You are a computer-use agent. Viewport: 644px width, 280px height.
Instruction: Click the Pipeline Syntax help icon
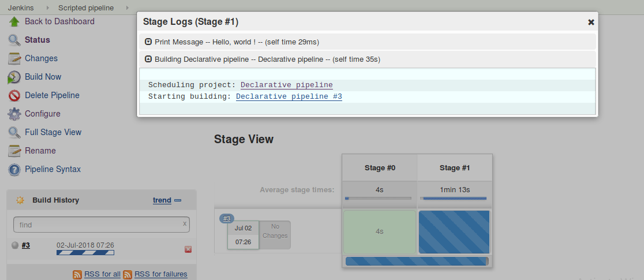[14, 169]
